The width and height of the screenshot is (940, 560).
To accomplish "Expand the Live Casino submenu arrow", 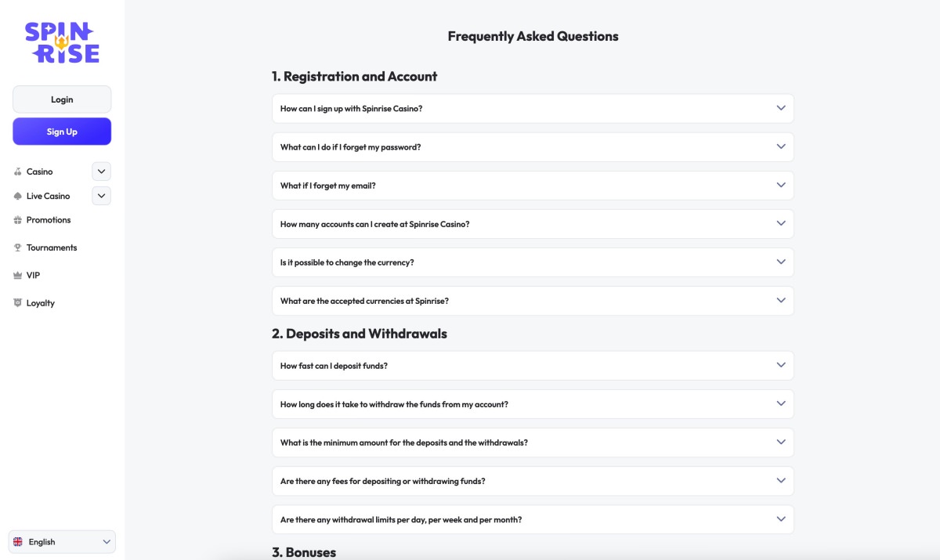I will pos(101,196).
